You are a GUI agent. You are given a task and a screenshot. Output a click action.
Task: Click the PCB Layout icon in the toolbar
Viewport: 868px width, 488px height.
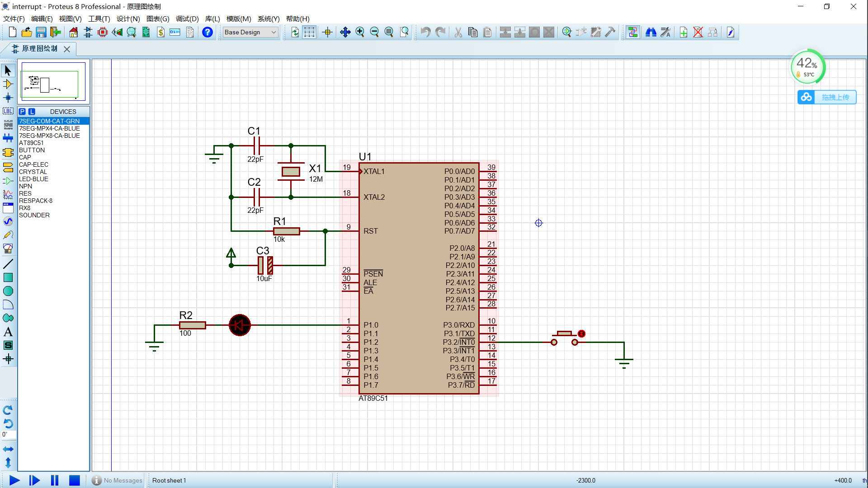[103, 32]
